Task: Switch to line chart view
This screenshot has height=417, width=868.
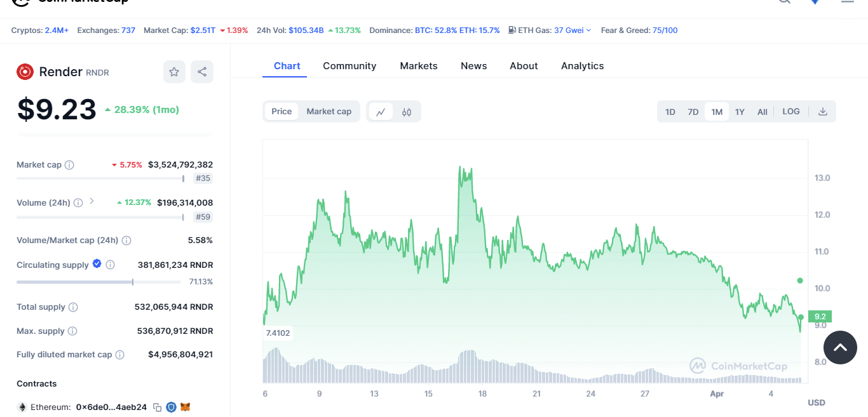Action: 381,112
